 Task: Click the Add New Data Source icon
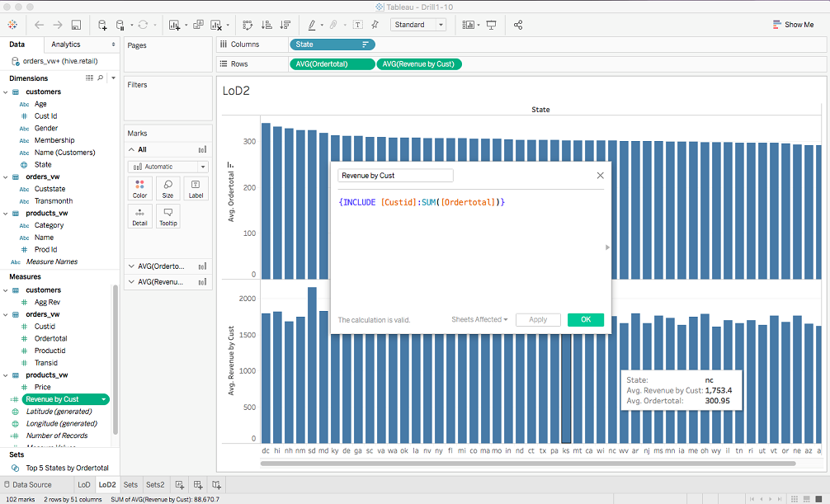coord(102,25)
